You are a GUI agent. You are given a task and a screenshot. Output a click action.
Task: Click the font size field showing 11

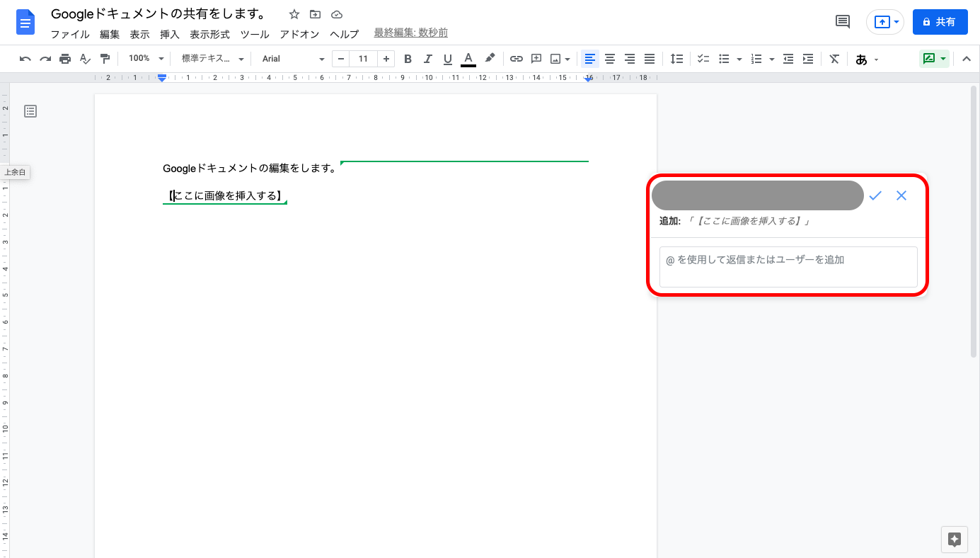363,59
